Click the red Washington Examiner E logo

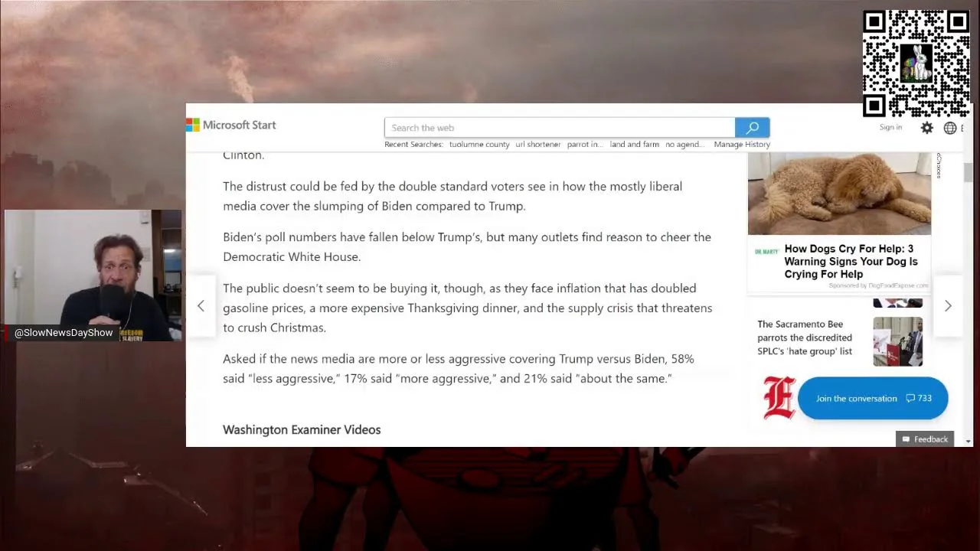779,398
